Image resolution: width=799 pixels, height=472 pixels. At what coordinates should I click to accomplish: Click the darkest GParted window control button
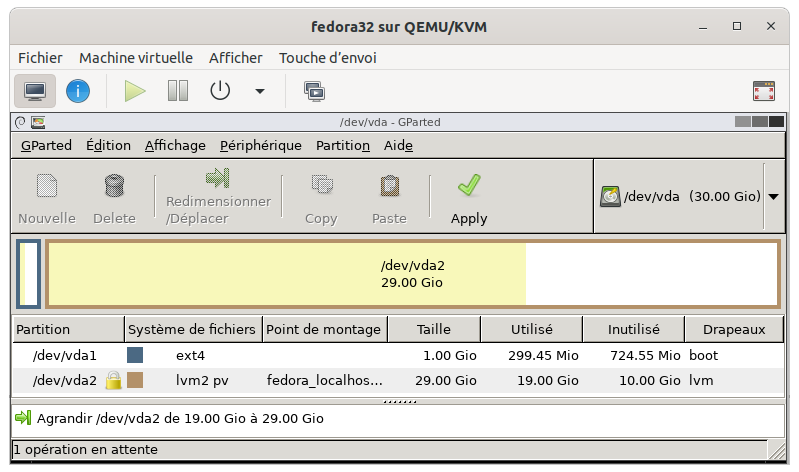(x=776, y=122)
